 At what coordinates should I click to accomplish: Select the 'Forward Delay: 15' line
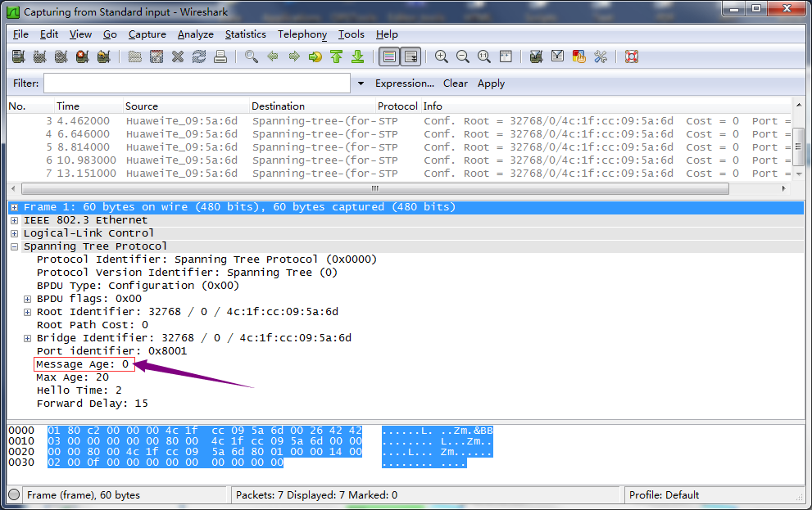(x=92, y=404)
